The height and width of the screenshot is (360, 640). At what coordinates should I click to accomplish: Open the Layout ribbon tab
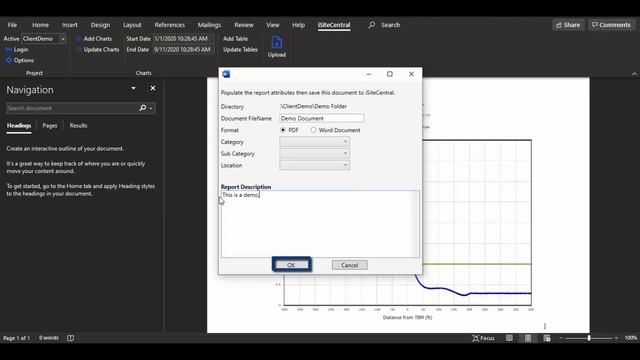[x=132, y=25]
